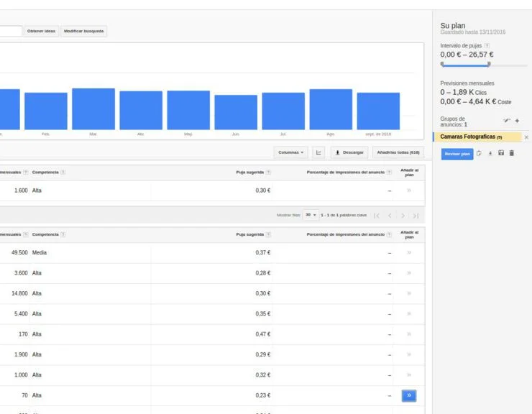The height and width of the screenshot is (414, 532).
Task: Go to last page of keyword results
Action: pyautogui.click(x=415, y=215)
